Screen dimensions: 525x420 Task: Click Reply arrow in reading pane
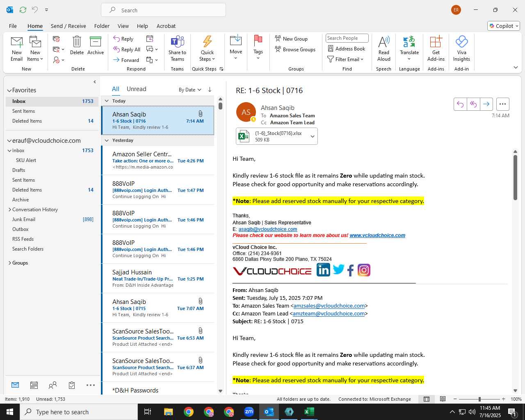point(460,104)
